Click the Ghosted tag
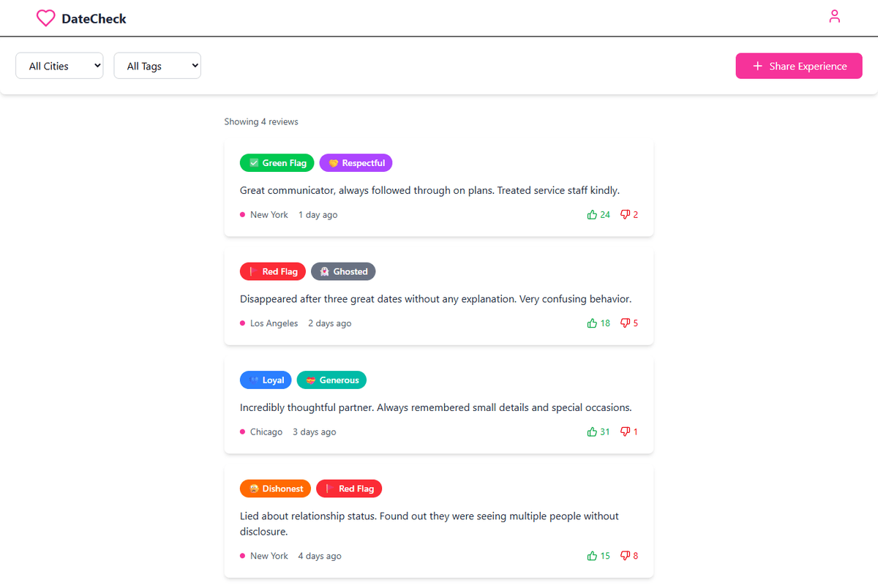Image resolution: width=878 pixels, height=588 pixels. 343,271
